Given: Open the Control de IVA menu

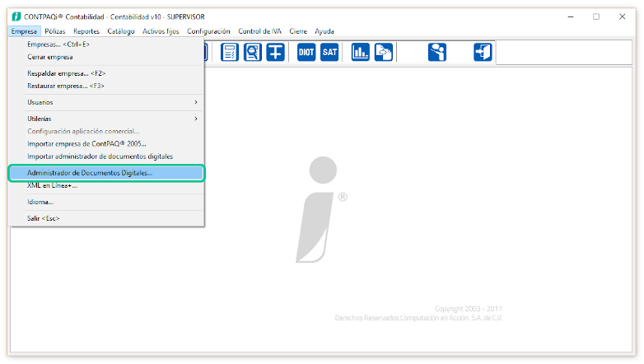Looking at the screenshot, I should pos(259,31).
